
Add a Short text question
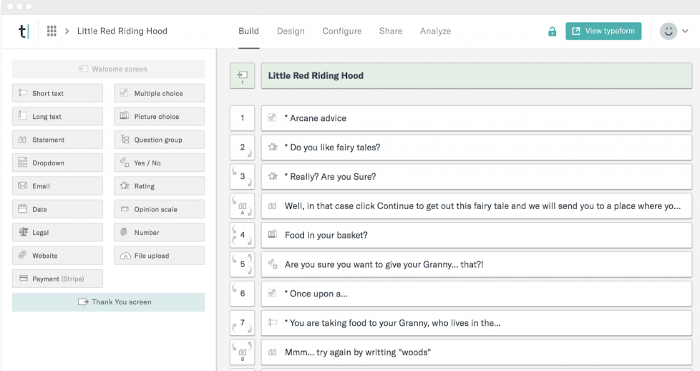pyautogui.click(x=57, y=93)
